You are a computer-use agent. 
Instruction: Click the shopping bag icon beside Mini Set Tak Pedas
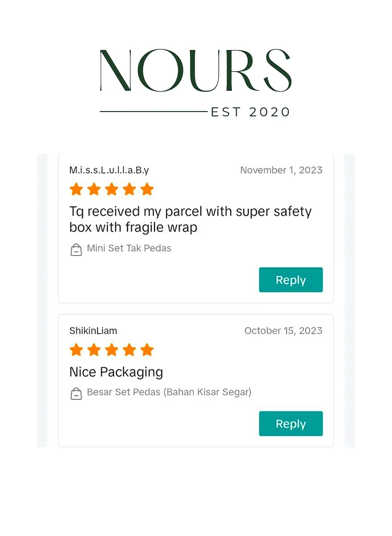(76, 250)
